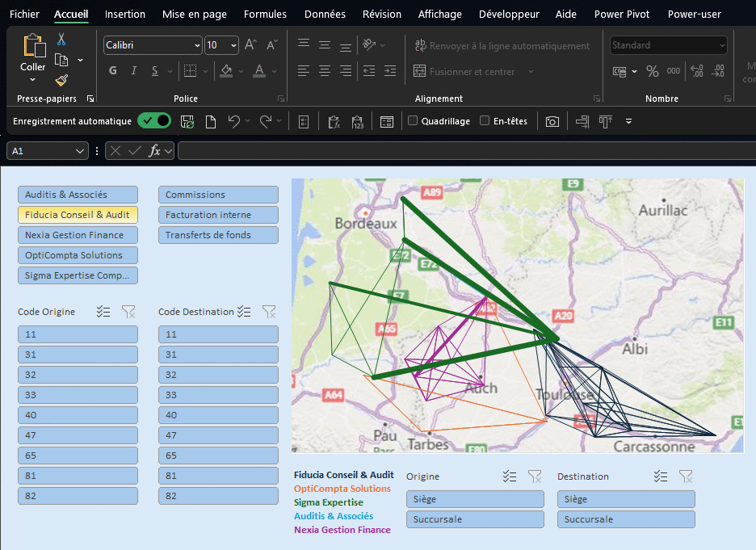Decrease the indent level
Viewport: 756px width, 550px height.
369,71
